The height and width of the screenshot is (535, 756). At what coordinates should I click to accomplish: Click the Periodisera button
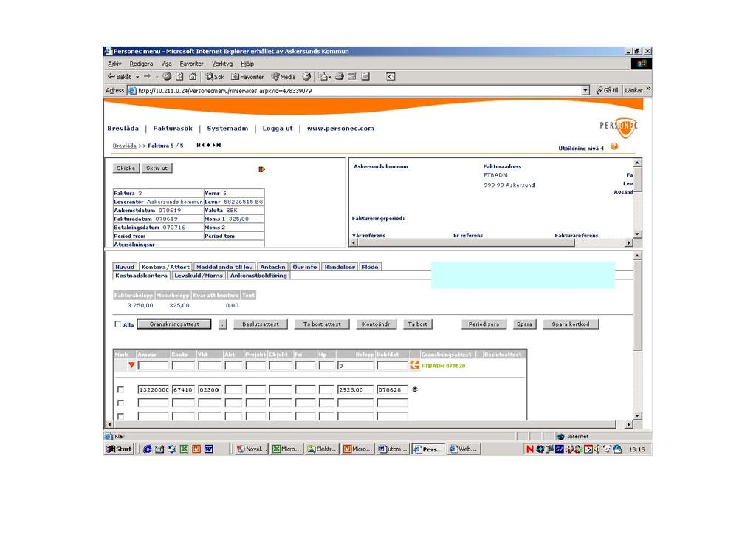click(484, 324)
